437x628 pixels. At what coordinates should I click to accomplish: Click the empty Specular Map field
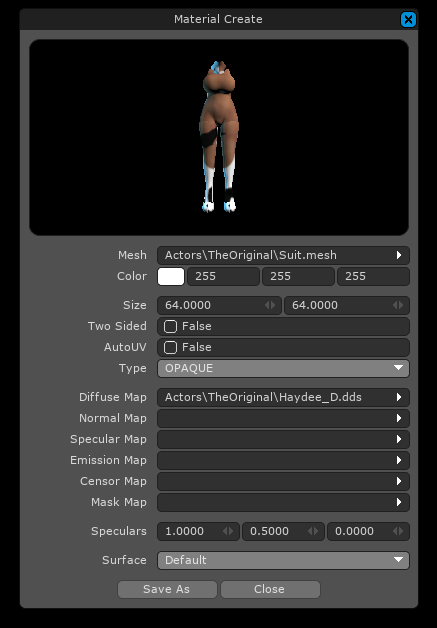(283, 439)
